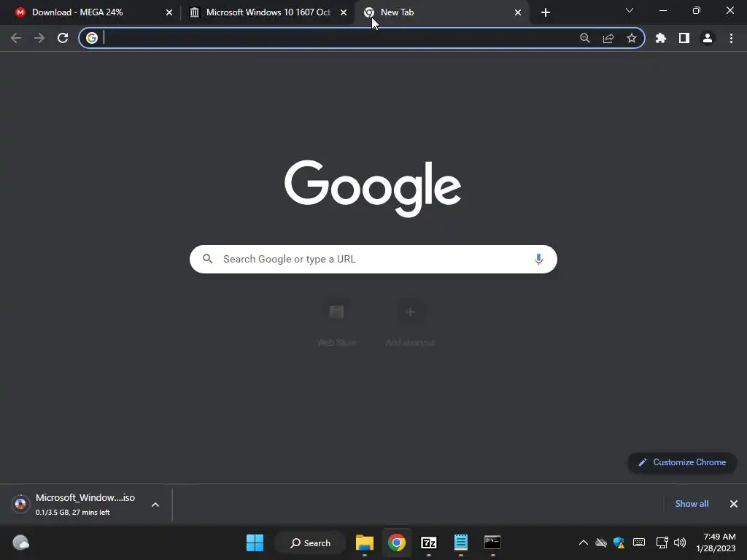Screen dimensions: 747x560
Task: Open Notepad from the taskbar
Action: [x=461, y=542]
